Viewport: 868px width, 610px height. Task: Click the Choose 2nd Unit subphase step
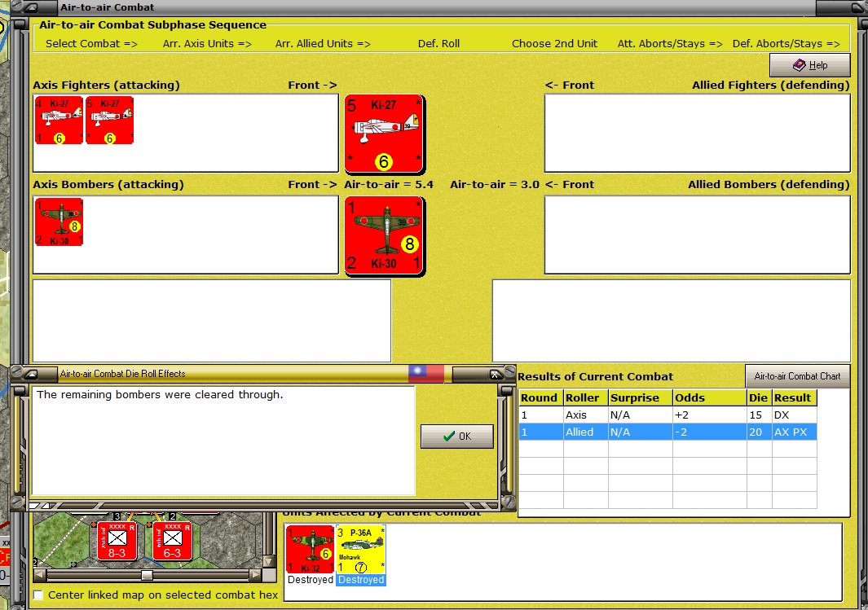pos(554,44)
